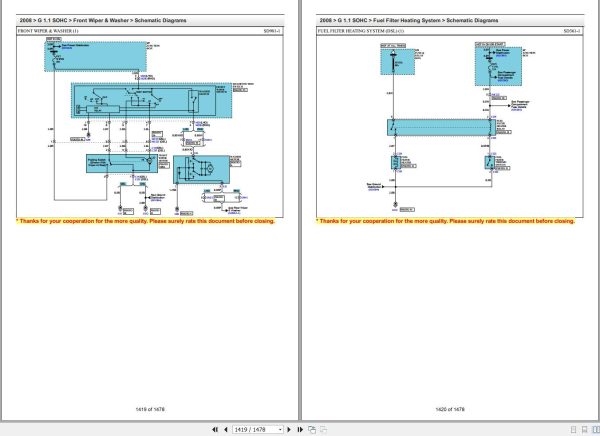Switch to continuous page view
This screenshot has height=436, width=600.
(584, 430)
